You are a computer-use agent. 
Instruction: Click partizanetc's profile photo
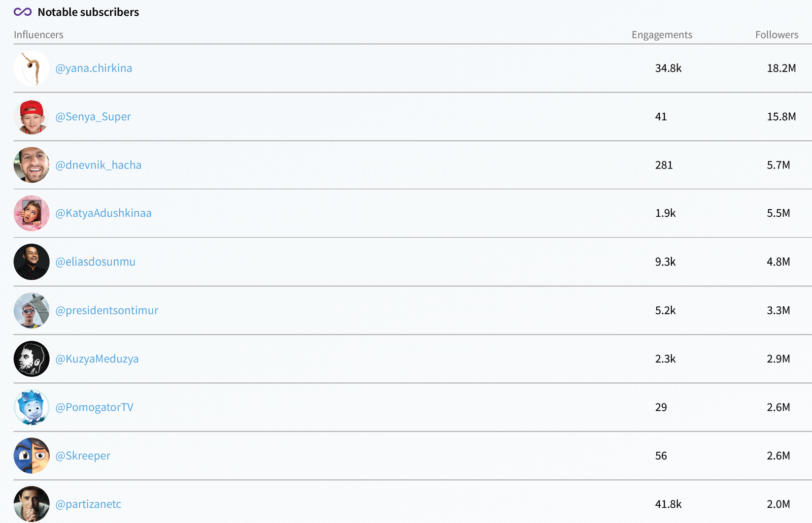(x=31, y=504)
